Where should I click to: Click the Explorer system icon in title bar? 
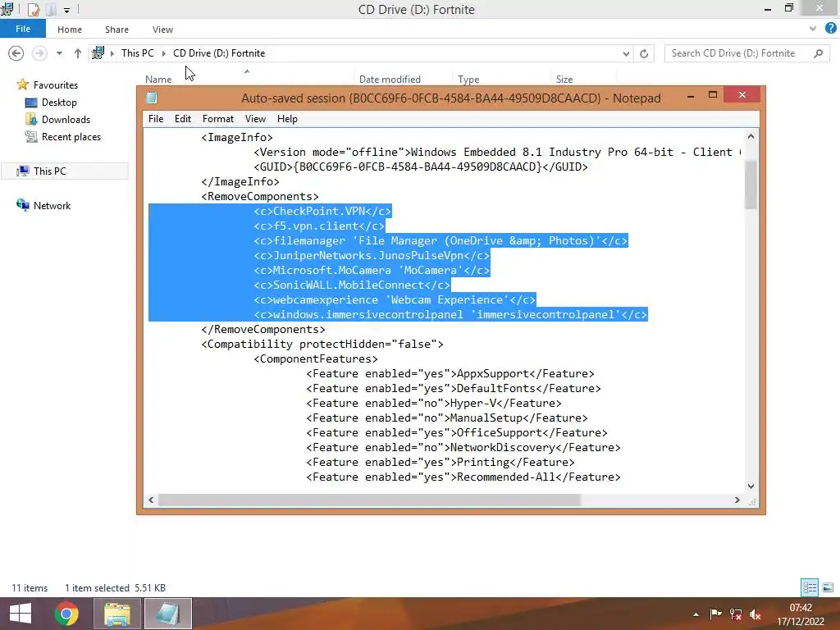[x=7, y=9]
